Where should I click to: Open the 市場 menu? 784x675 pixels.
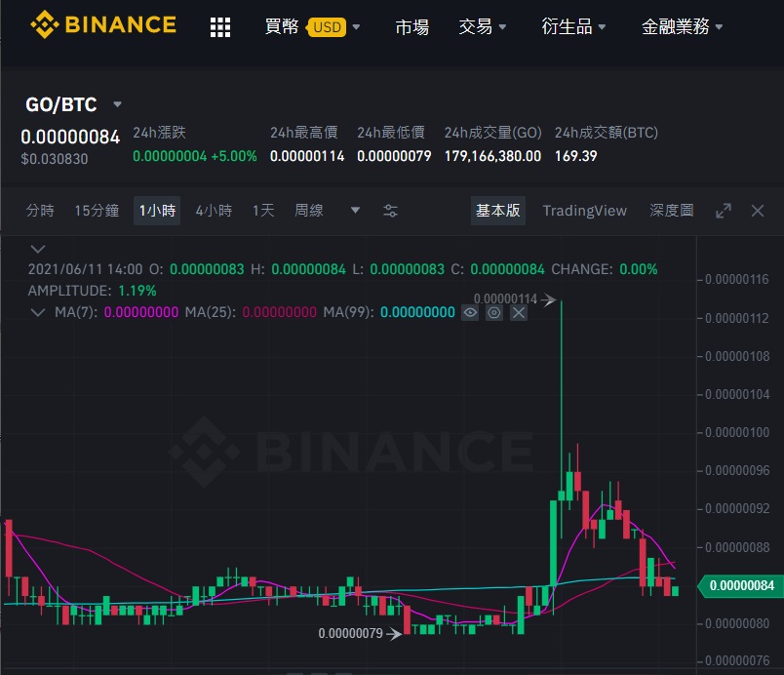click(412, 27)
